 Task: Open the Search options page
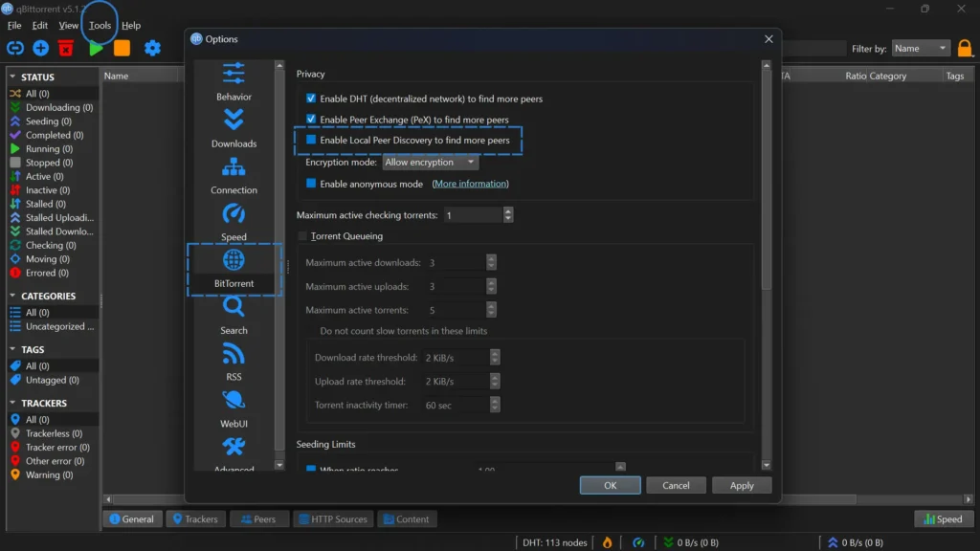coord(234,316)
